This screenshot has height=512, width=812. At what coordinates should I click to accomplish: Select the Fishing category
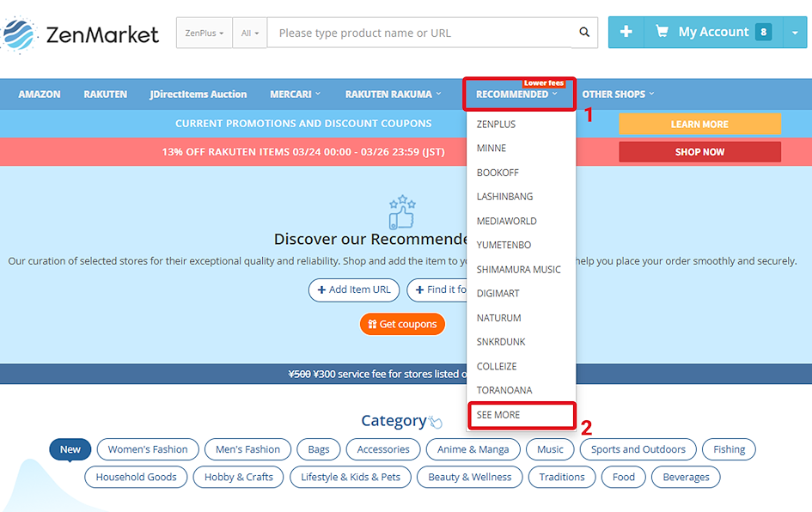click(730, 449)
